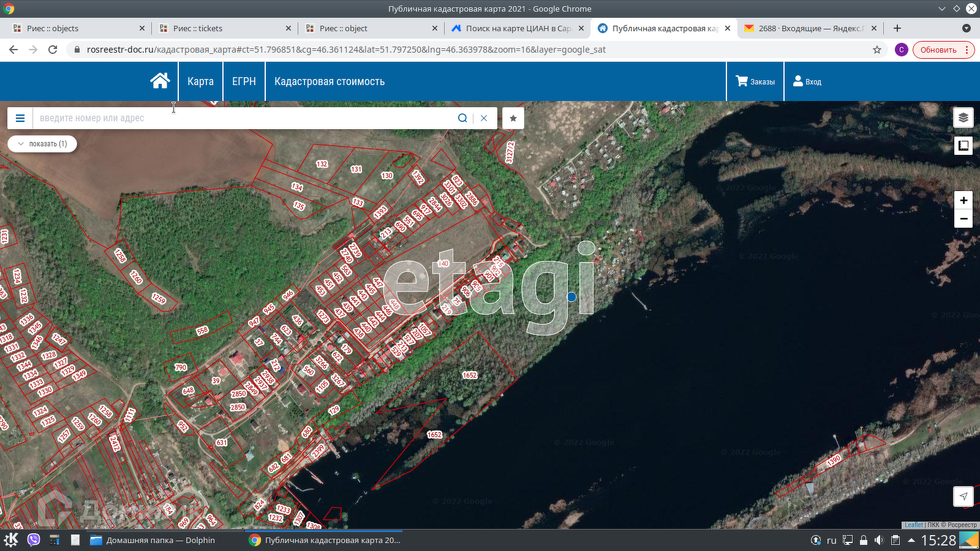Image resolution: width=980 pixels, height=551 pixels.
Task: Clear the search field with the X icon
Action: pyautogui.click(x=484, y=118)
